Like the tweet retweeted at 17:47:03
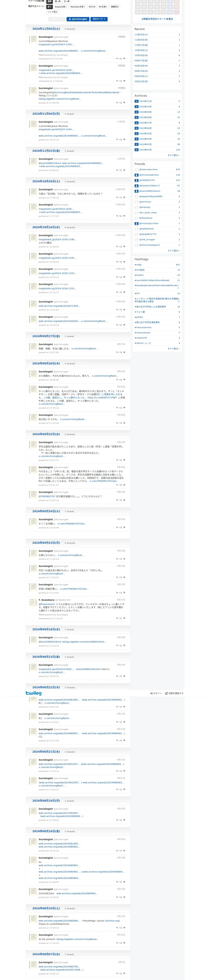 click(x=124, y=59)
